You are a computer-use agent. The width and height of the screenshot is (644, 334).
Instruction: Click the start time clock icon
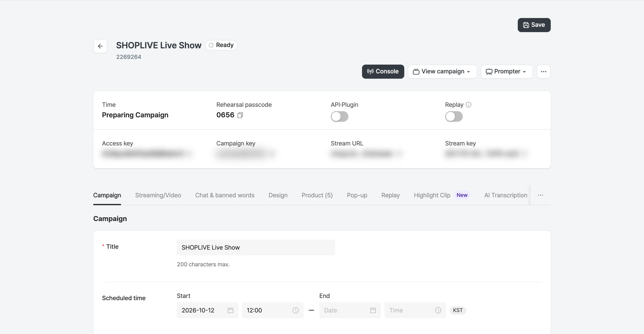[x=296, y=310]
